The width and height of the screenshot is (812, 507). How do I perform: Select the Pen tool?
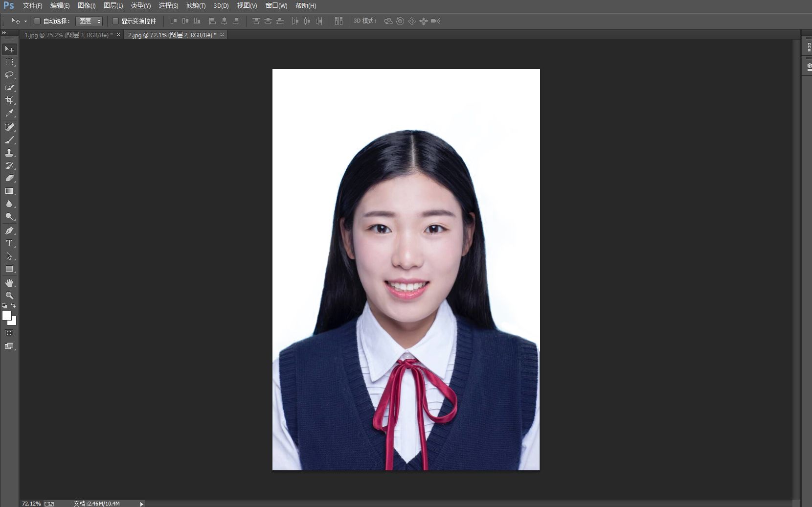pos(9,230)
